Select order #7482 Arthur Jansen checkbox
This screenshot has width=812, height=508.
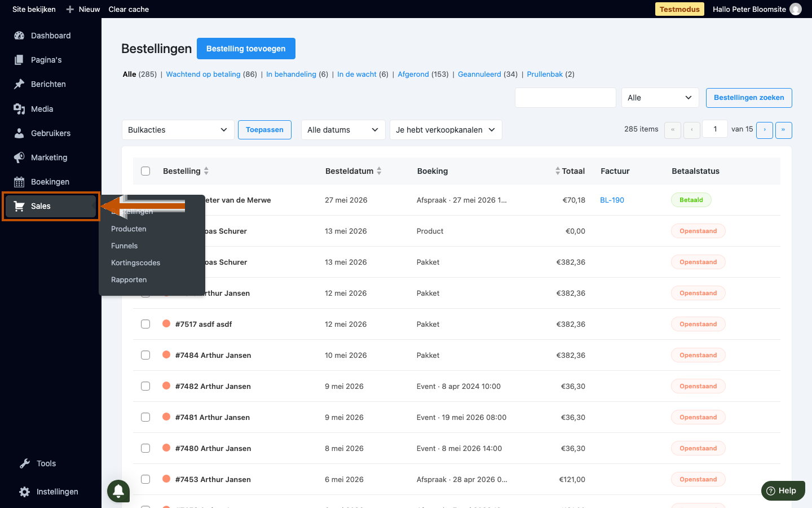[x=145, y=386]
